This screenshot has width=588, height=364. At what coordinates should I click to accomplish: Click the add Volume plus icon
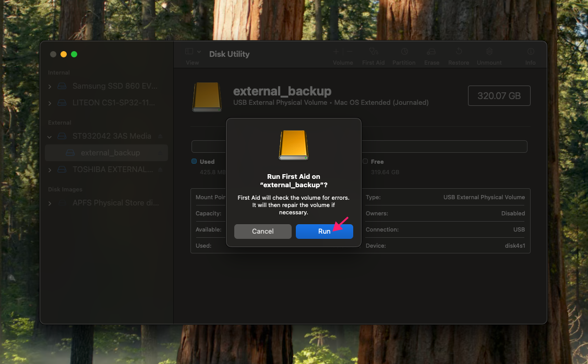336,51
